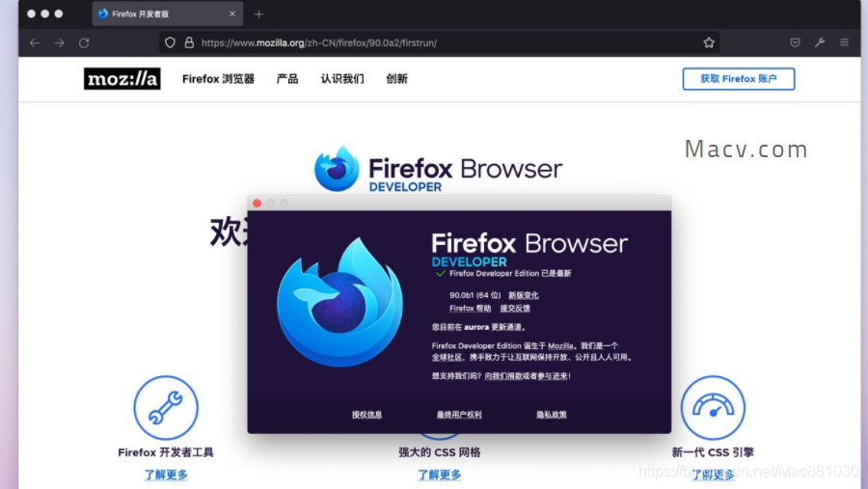The image size is (868, 489).
Task: Open the tracking protection shield icon
Action: (x=170, y=42)
